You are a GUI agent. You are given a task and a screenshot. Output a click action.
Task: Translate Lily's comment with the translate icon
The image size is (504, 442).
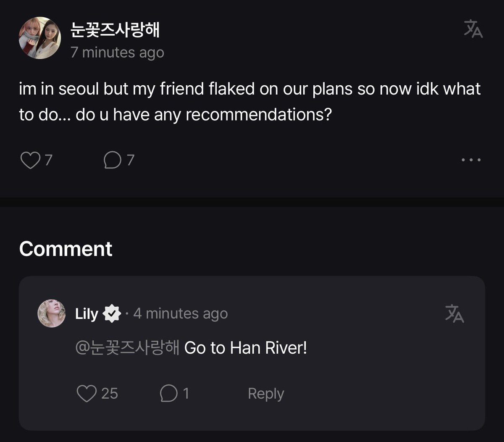[x=454, y=314]
